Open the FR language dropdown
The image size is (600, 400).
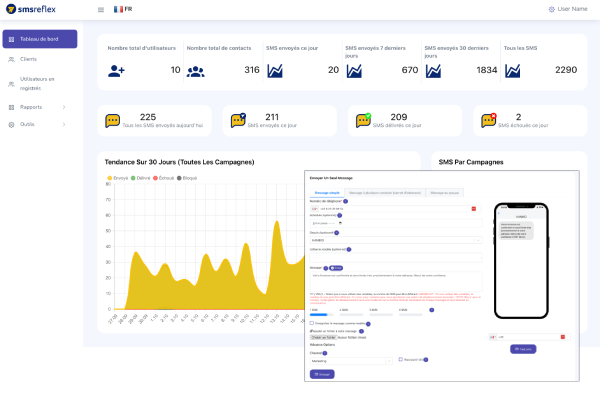[125, 9]
